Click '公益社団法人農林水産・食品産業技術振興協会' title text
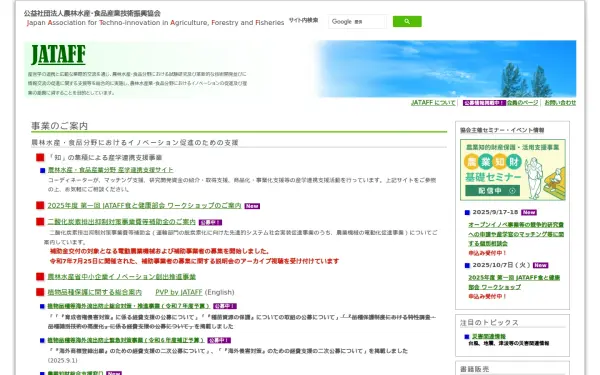Screen dimensions: 600x375 coord(92,13)
